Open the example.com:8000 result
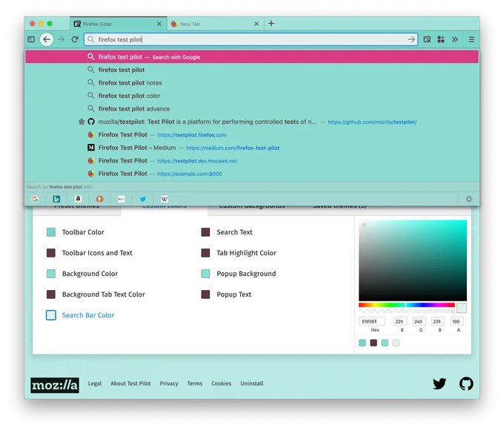Screen dimensions: 504x431 point(252,174)
